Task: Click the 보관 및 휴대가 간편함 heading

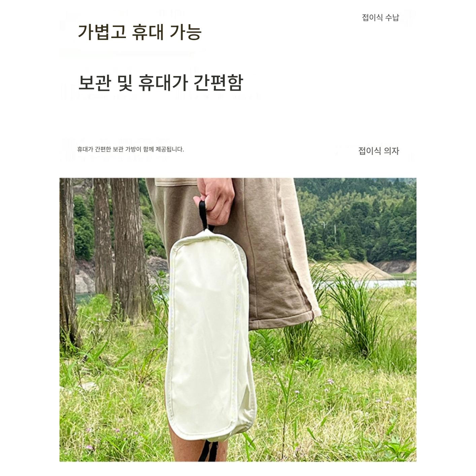Action: 160,82
